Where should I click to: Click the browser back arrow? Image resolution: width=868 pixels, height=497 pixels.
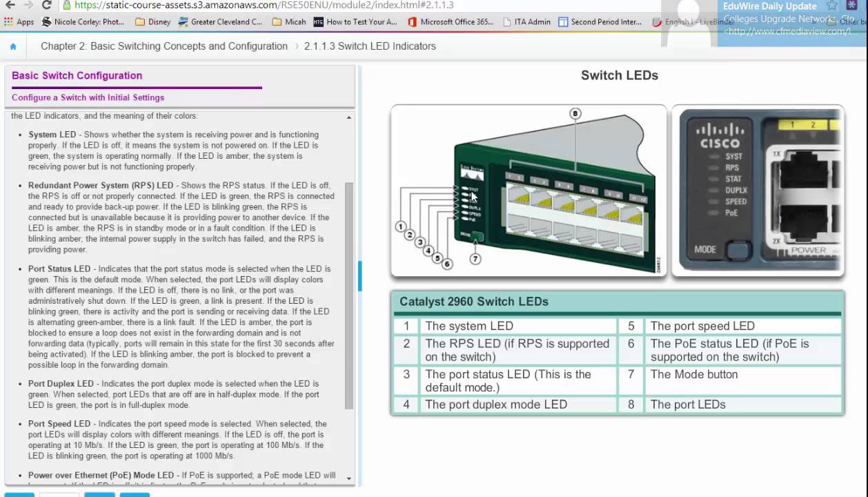pos(10,5)
